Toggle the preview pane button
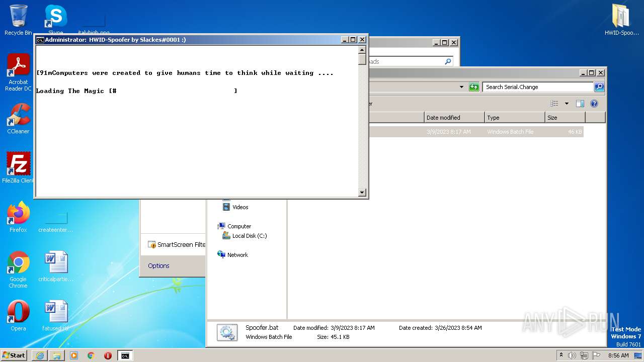This screenshot has height=362, width=644. (x=580, y=104)
